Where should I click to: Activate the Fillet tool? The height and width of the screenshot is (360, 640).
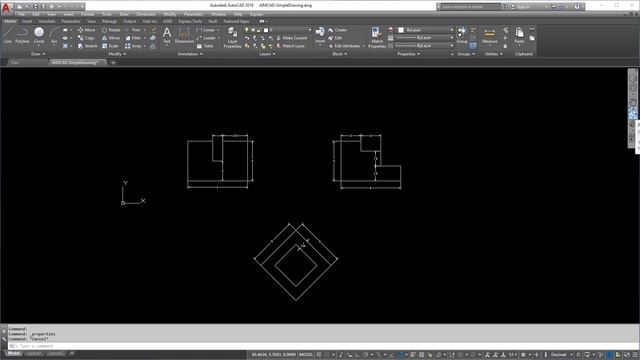tap(133, 38)
